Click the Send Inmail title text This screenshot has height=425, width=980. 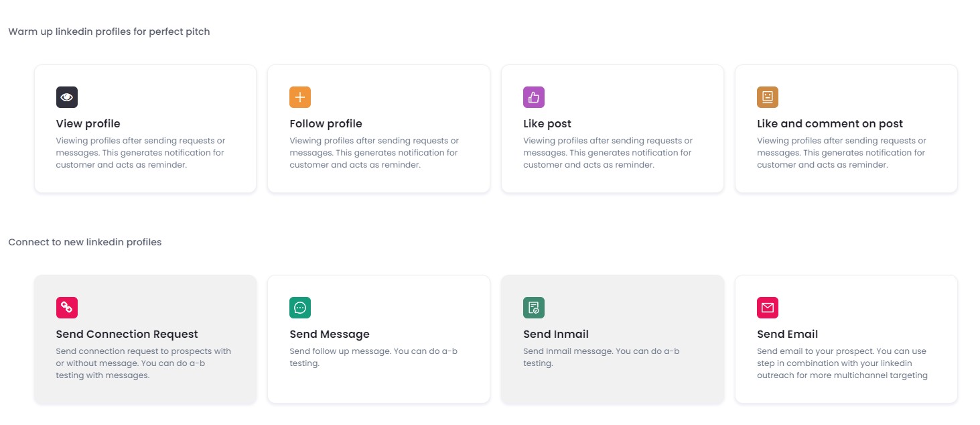(x=556, y=334)
